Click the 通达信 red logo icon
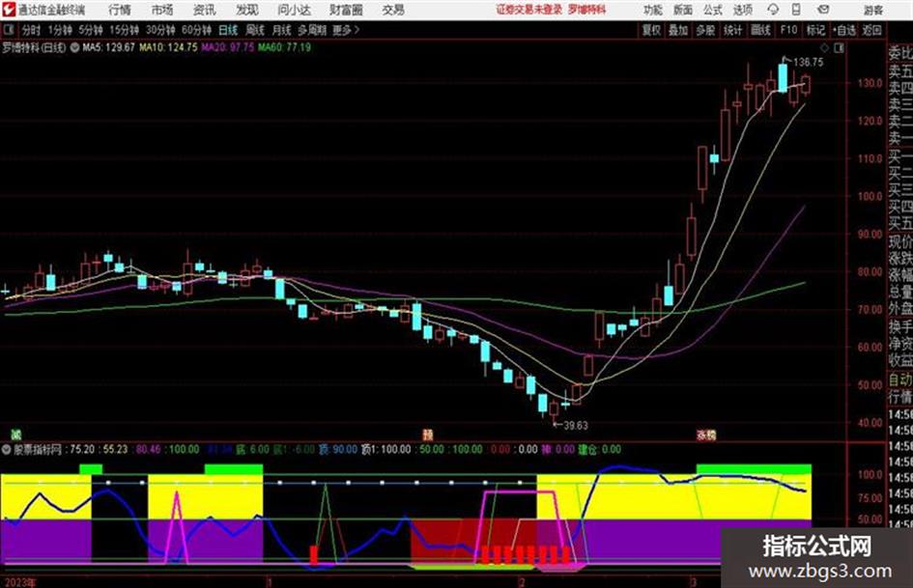Screen dimensions: 913x588 [x=10, y=10]
